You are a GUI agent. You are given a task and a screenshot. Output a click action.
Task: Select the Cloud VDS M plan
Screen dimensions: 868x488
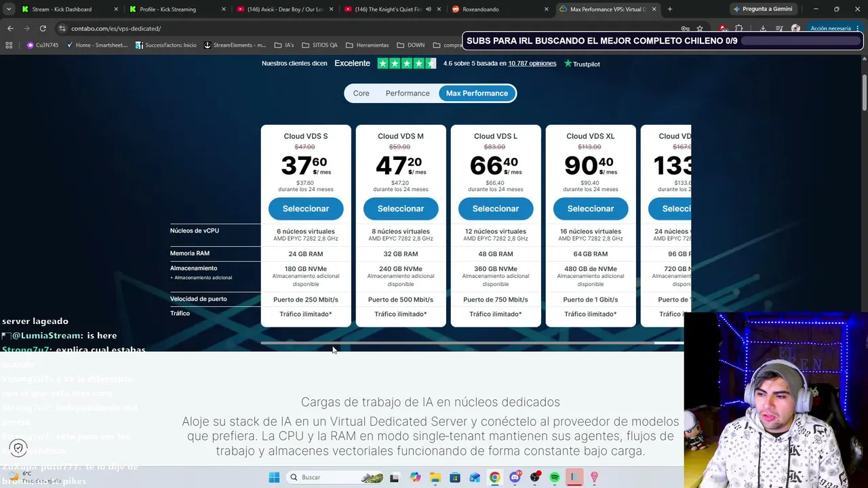point(401,209)
